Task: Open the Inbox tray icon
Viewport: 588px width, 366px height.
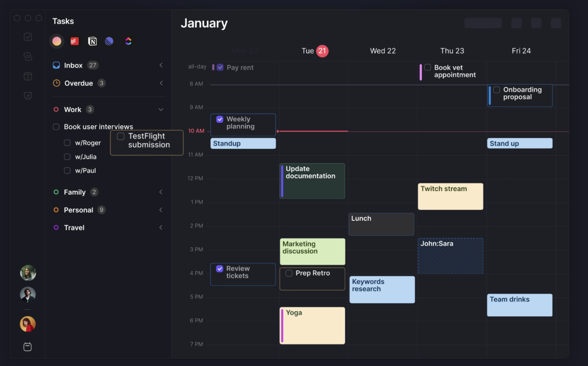Action: [56, 65]
